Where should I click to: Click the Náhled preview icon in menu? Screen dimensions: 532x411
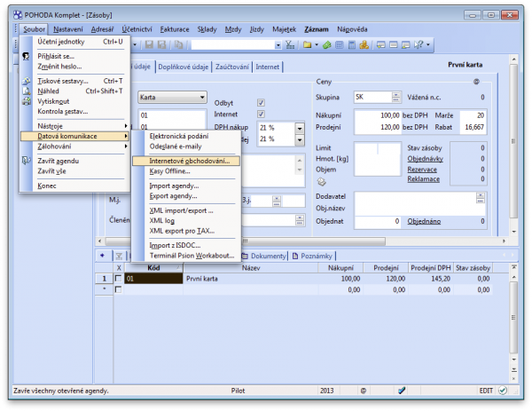26,91
